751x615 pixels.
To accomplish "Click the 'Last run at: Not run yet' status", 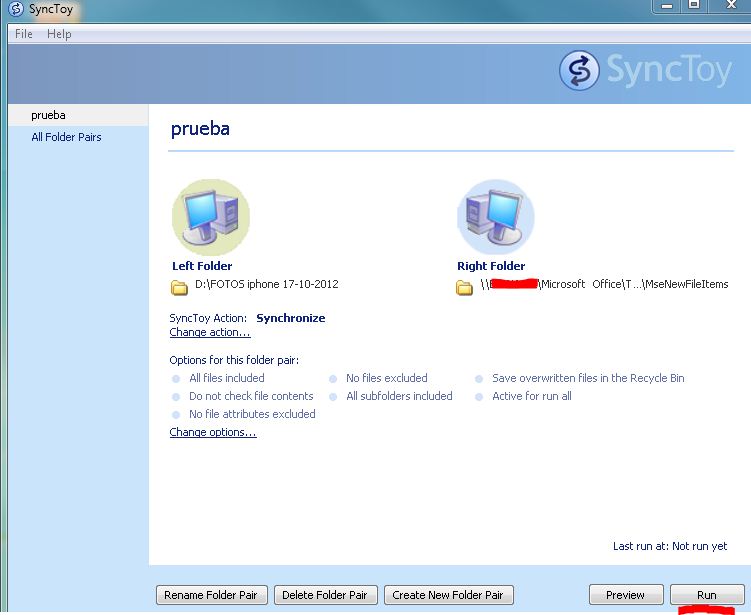I will (670, 546).
